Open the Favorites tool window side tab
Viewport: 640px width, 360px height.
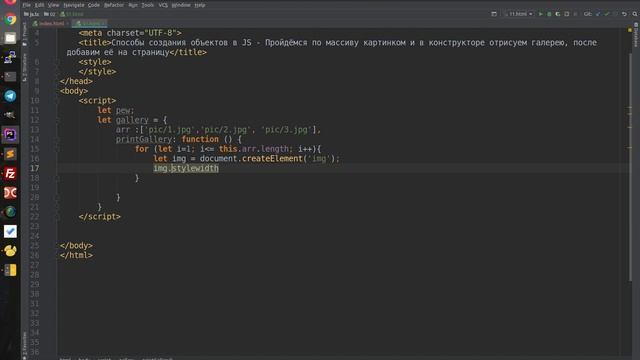point(24,346)
